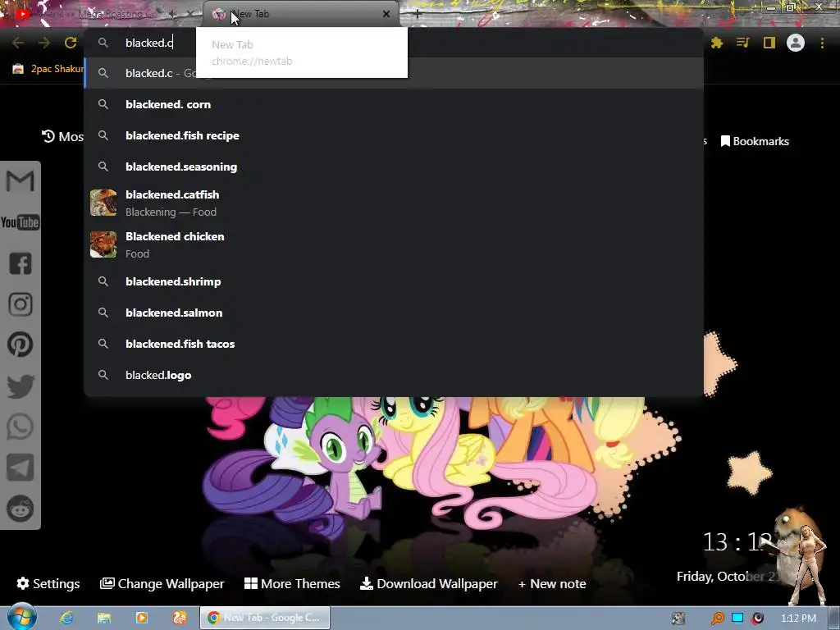Open File Explorer from the taskbar
This screenshot has width=840, height=630.
(104, 618)
